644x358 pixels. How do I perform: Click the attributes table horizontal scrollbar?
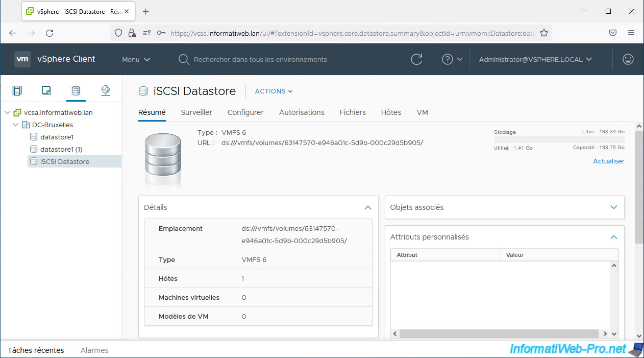pyautogui.click(x=499, y=333)
